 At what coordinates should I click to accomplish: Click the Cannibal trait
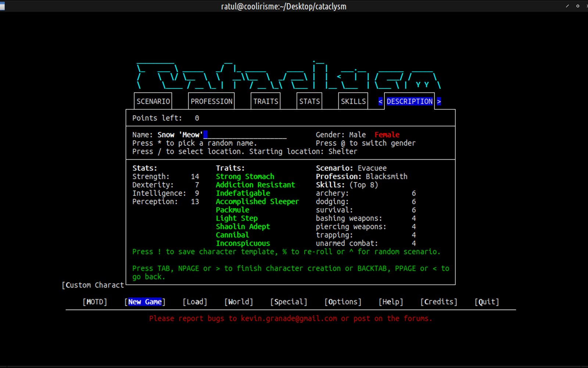pos(232,235)
